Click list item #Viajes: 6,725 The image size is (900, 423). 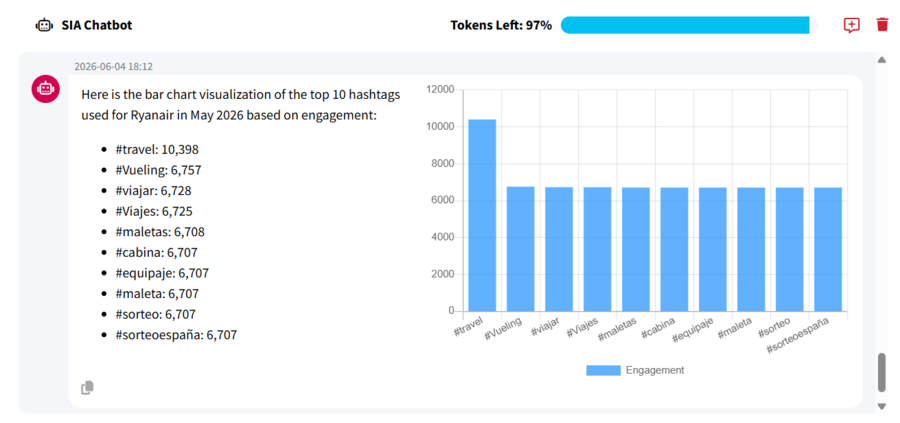(x=154, y=212)
